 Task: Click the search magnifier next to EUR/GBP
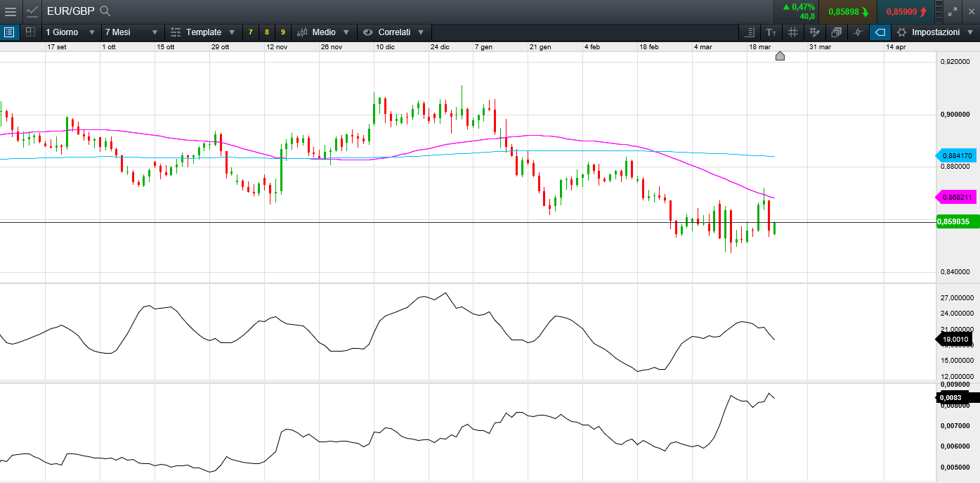point(105,11)
